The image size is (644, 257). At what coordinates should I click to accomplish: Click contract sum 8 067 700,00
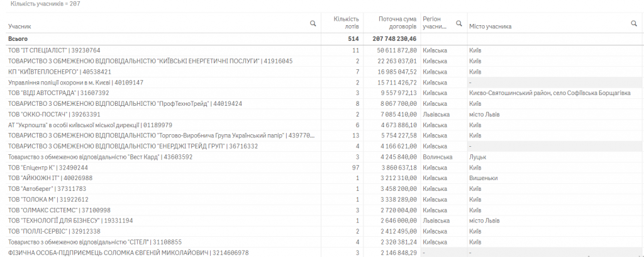coord(398,104)
